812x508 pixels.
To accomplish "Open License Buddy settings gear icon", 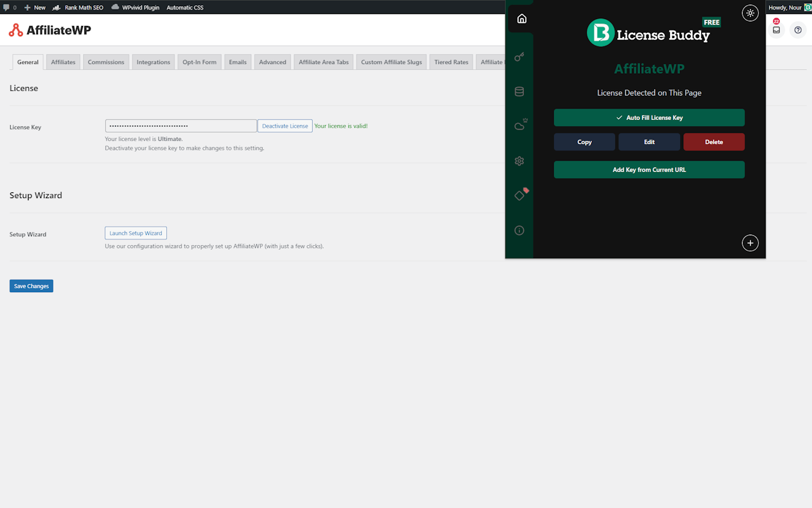I will tap(520, 161).
